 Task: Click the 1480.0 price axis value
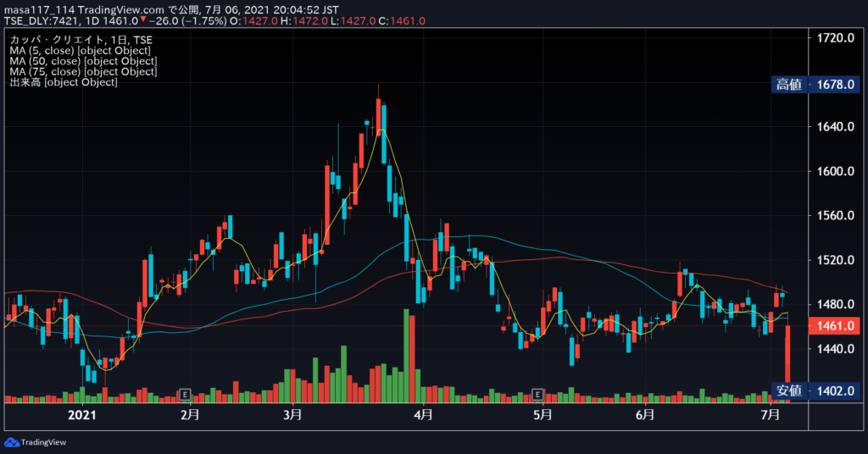(835, 304)
